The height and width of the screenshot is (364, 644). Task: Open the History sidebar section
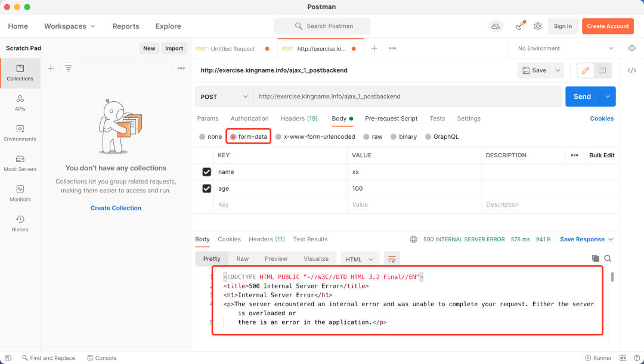click(20, 223)
